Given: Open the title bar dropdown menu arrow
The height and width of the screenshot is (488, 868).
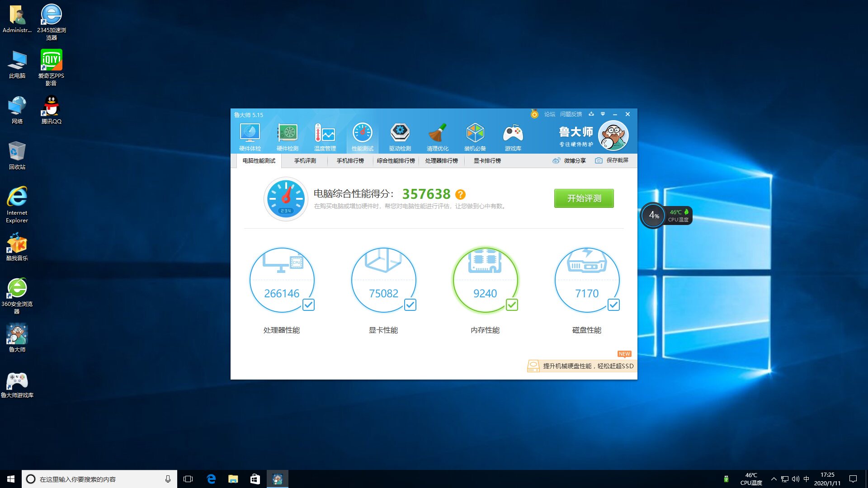Looking at the screenshot, I should (x=603, y=114).
